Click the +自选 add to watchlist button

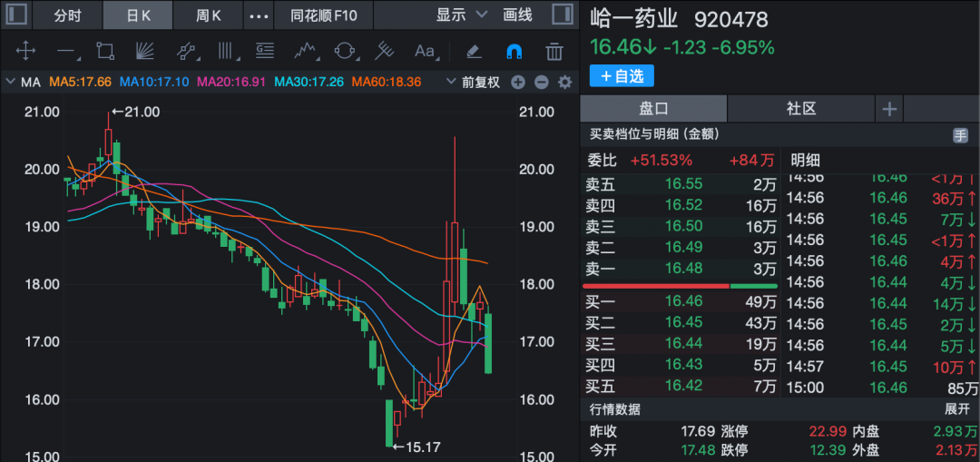[622, 76]
